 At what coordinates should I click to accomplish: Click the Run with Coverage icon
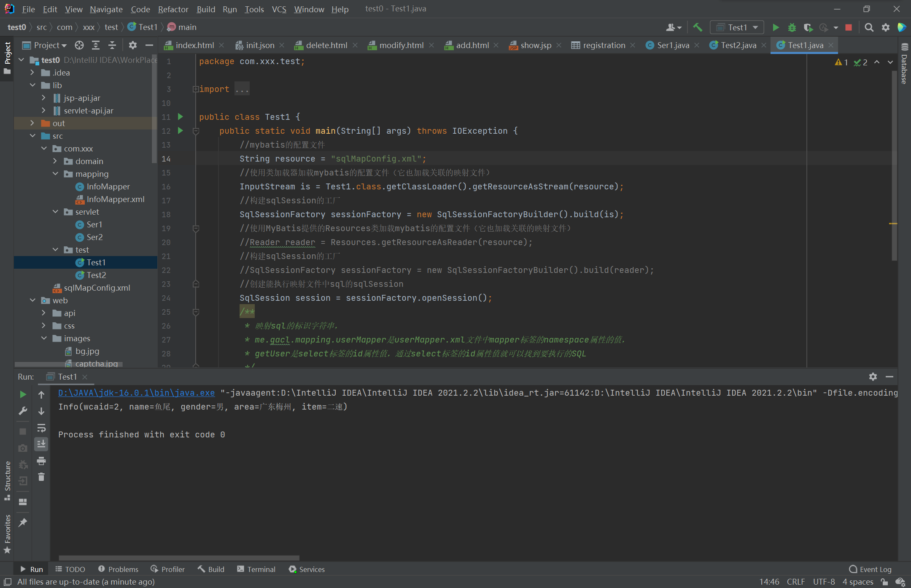(x=808, y=27)
